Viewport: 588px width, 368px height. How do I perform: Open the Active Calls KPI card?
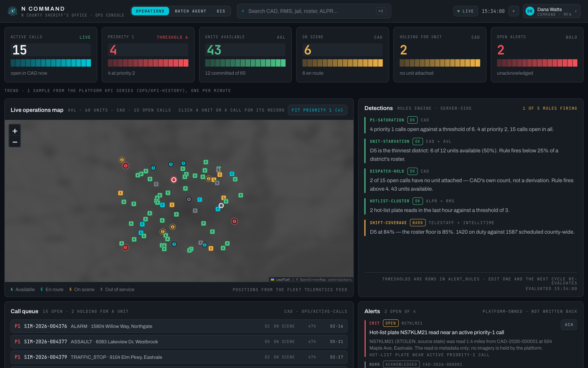click(x=51, y=55)
